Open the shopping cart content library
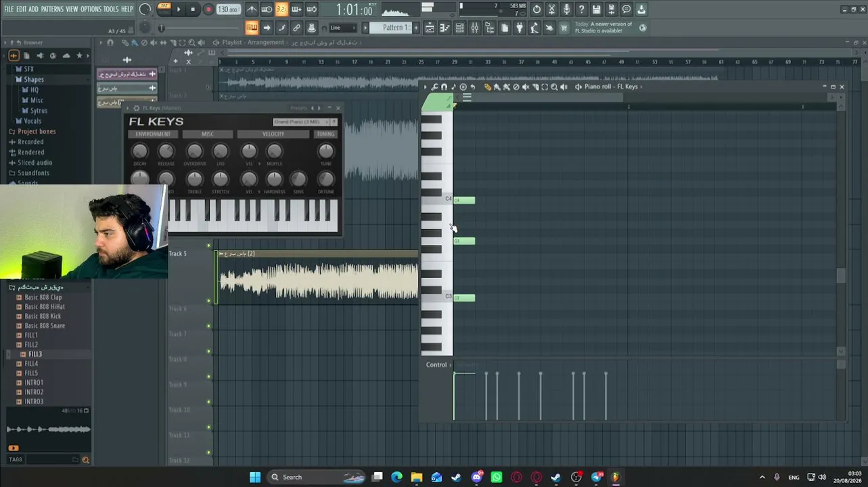The width and height of the screenshot is (868, 487). (x=564, y=28)
